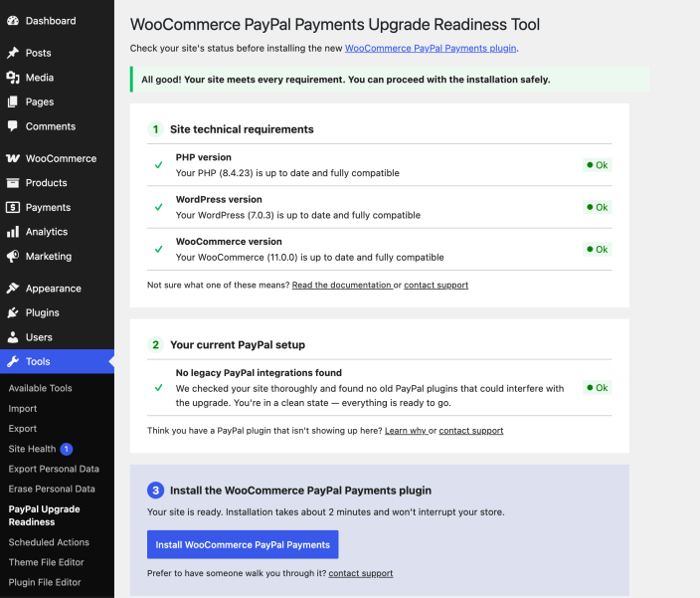Click the WordPress version green checkmark
The height and width of the screenshot is (598, 700).
tap(158, 207)
